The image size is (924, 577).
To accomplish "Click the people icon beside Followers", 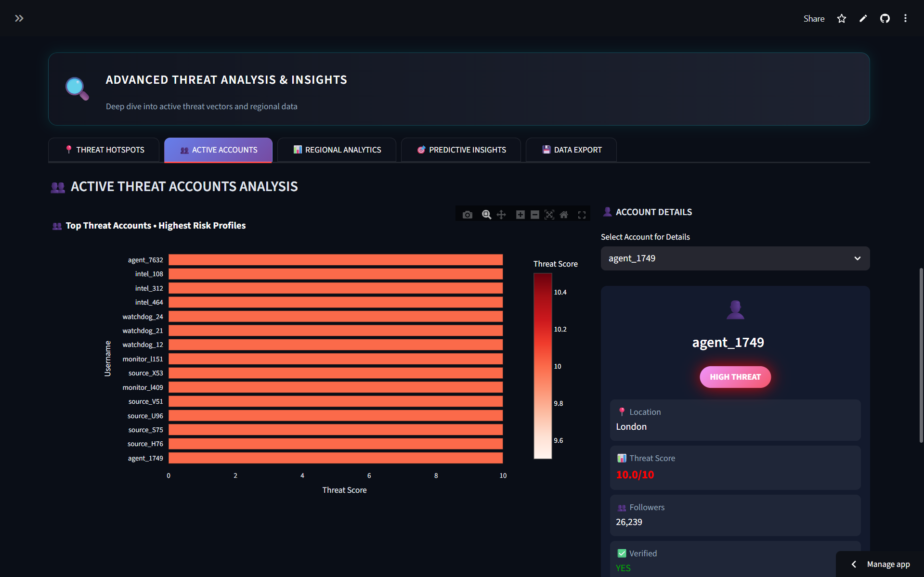I will click(622, 507).
